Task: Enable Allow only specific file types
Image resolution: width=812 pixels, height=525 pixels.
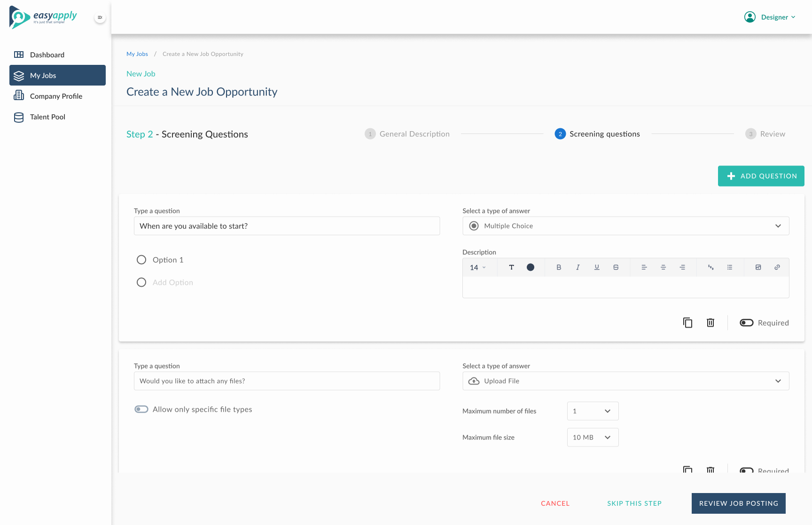Action: [x=141, y=409]
